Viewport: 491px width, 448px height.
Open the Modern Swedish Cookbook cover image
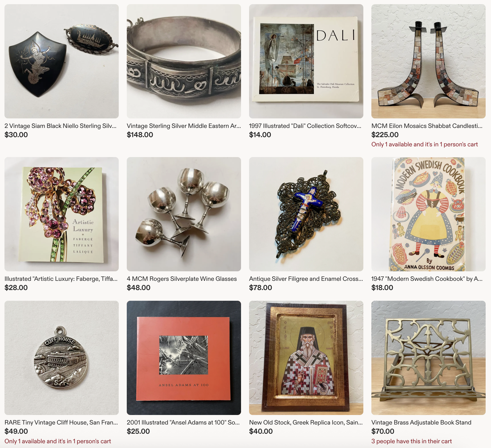click(x=429, y=214)
